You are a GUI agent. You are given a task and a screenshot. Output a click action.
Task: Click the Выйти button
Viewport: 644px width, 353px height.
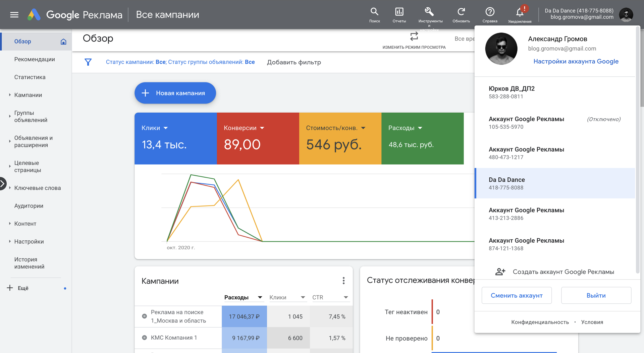(x=596, y=295)
